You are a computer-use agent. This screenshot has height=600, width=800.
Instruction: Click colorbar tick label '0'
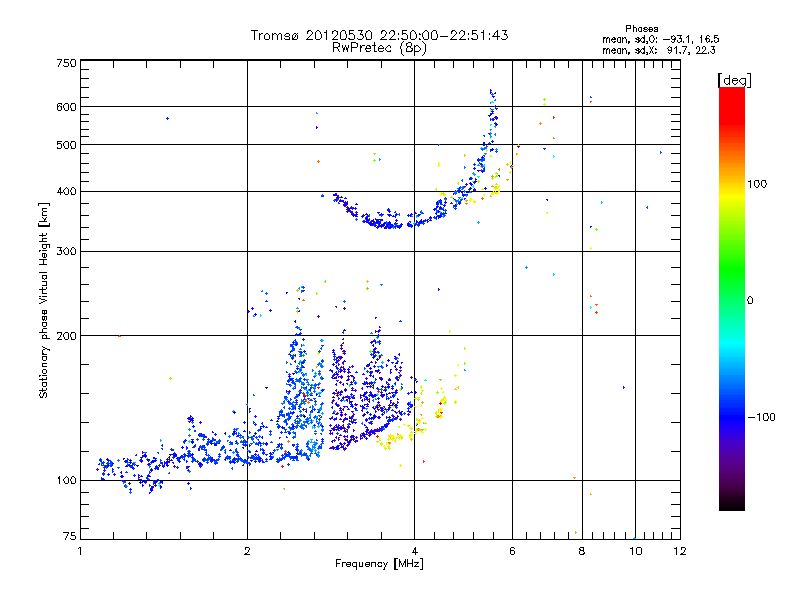coord(750,301)
